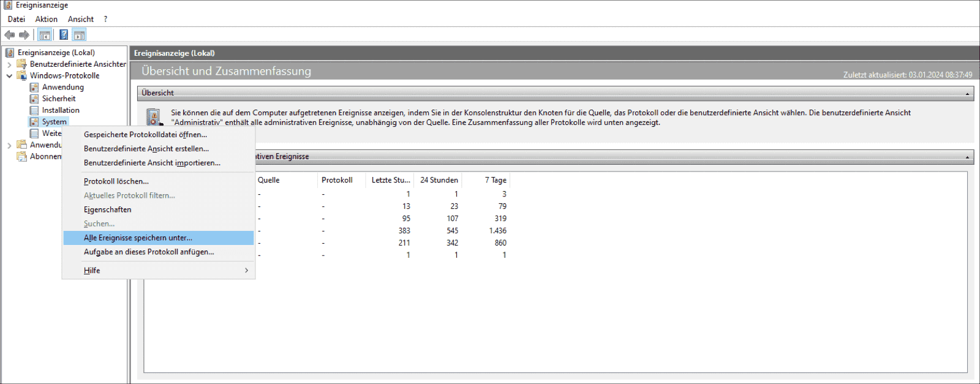Select Alle Ereignisse speichern unter

159,238
